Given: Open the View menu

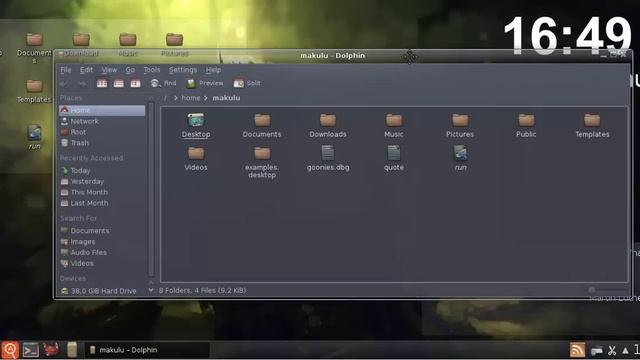Looking at the screenshot, I should [x=109, y=70].
